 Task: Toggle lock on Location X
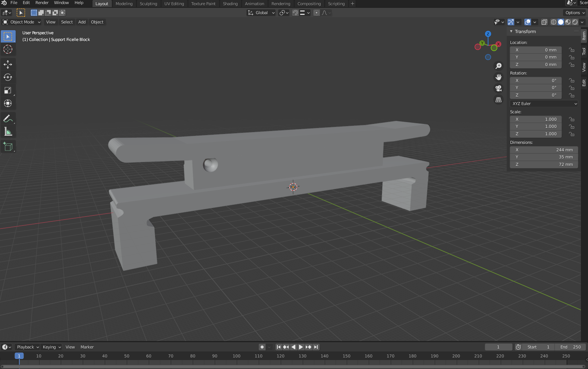pos(571,50)
